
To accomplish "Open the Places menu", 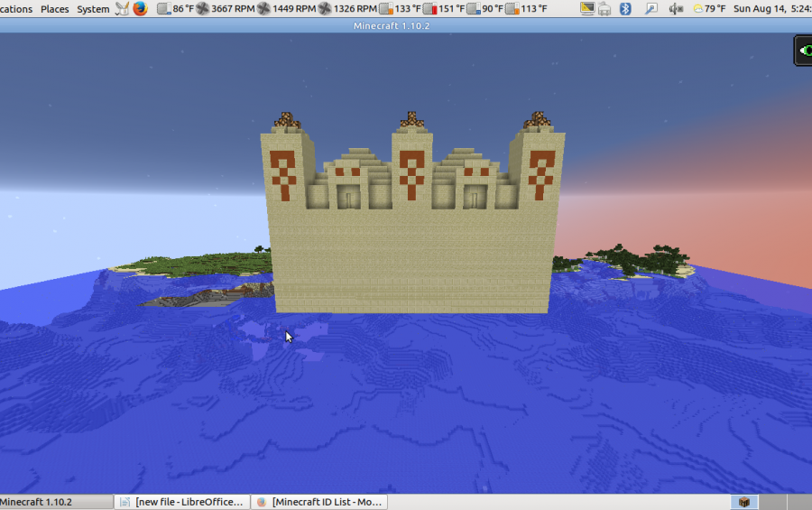I will point(54,9).
